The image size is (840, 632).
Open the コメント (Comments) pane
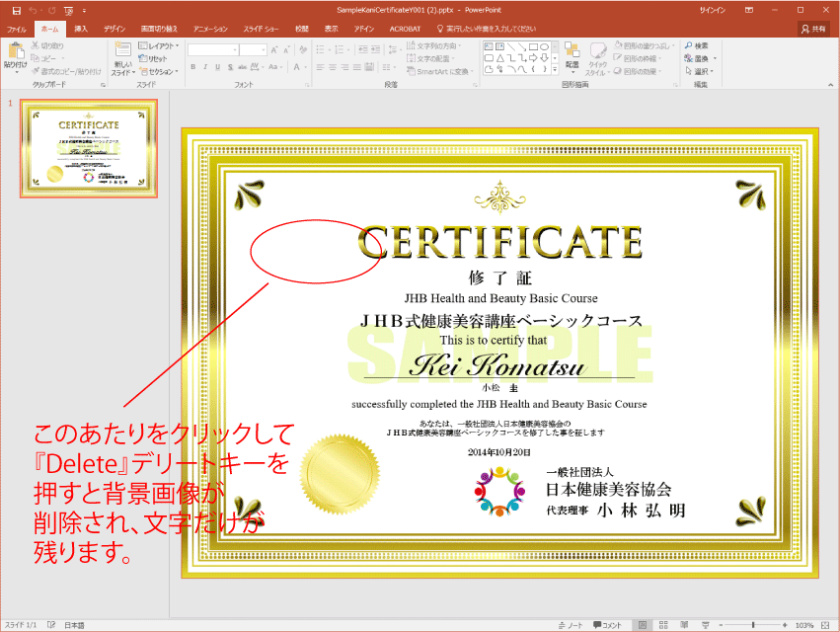tap(607, 625)
